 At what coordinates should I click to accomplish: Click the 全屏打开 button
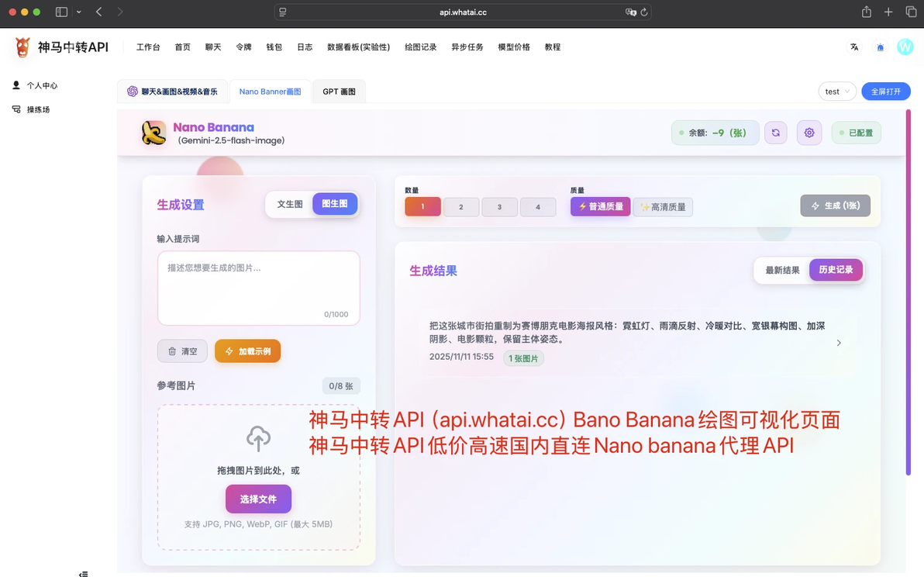886,92
